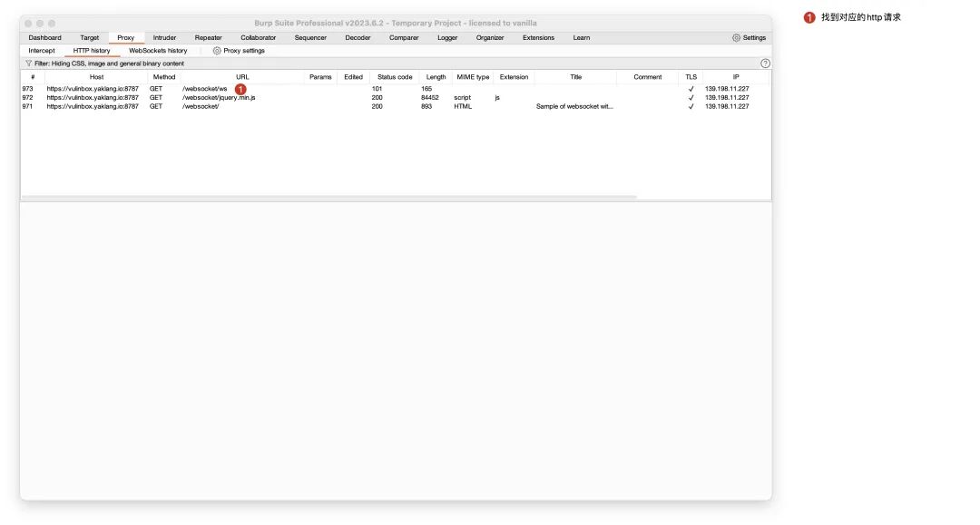This screenshot has height=525, width=980.
Task: Sort by the Title column header
Action: pyautogui.click(x=575, y=77)
